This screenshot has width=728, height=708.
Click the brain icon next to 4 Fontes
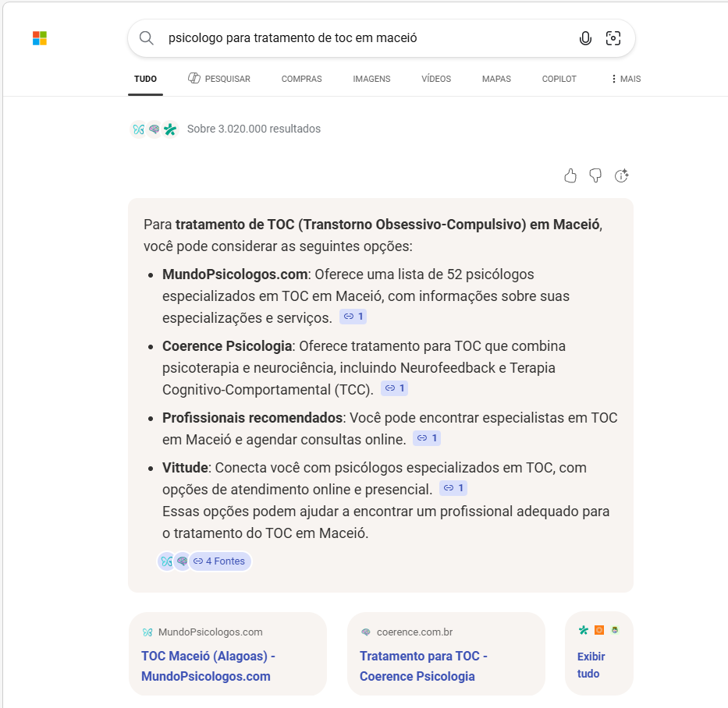[183, 561]
